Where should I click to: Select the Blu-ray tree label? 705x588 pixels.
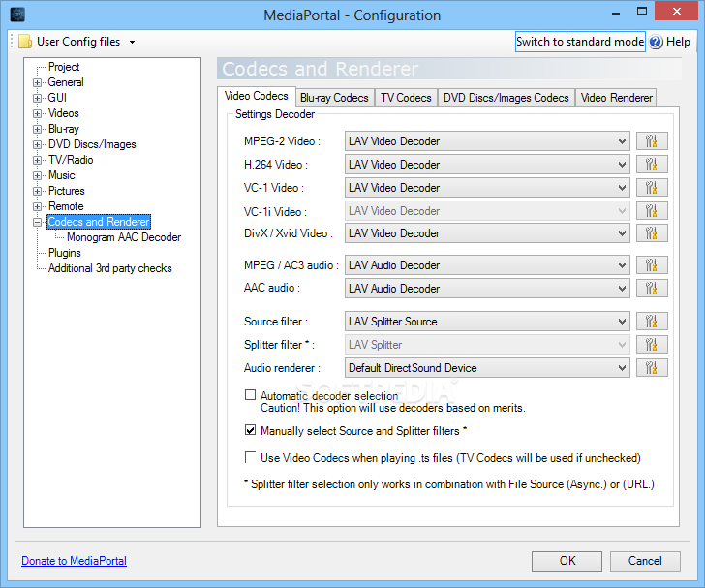tap(63, 129)
